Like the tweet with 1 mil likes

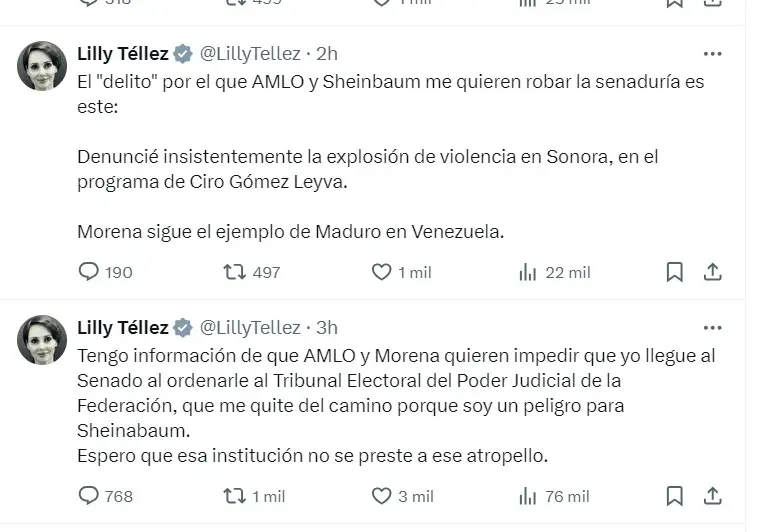(x=381, y=271)
